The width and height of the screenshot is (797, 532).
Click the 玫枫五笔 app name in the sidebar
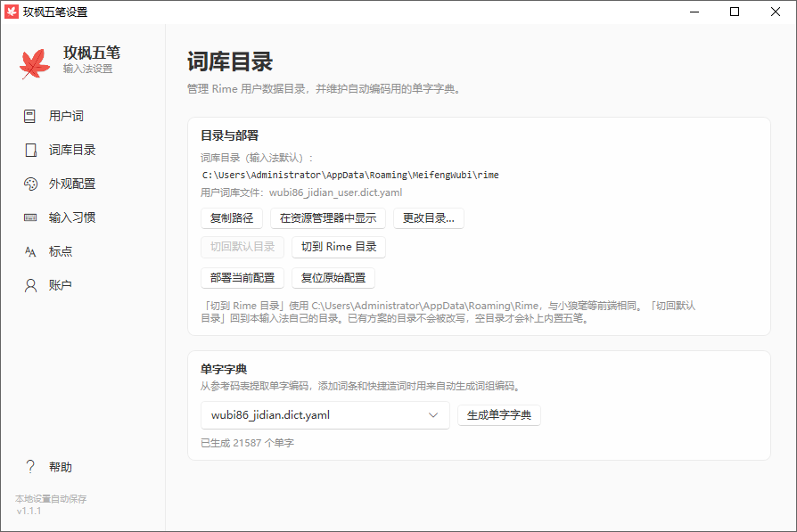[x=92, y=53]
